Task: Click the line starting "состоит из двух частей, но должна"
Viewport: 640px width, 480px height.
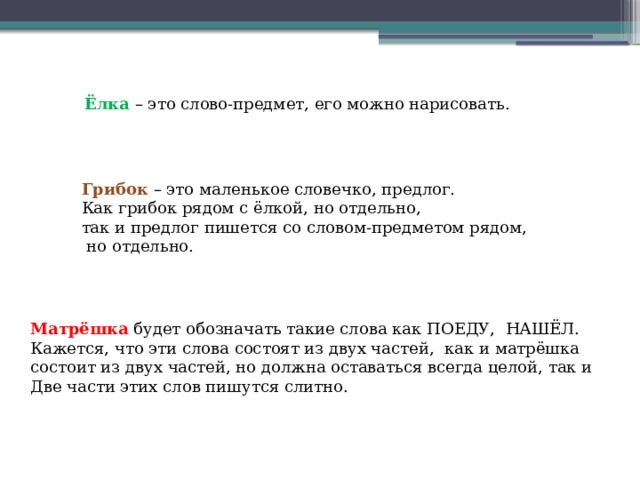Action: click(311, 368)
